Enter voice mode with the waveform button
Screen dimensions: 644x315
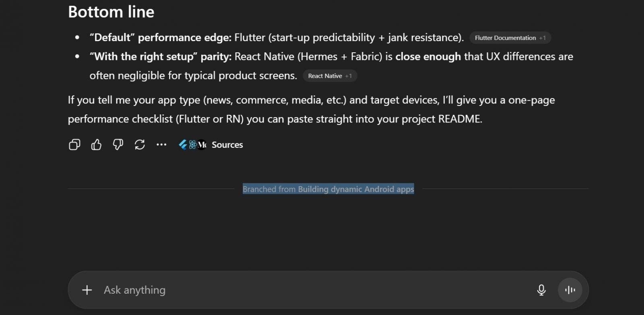coord(569,290)
